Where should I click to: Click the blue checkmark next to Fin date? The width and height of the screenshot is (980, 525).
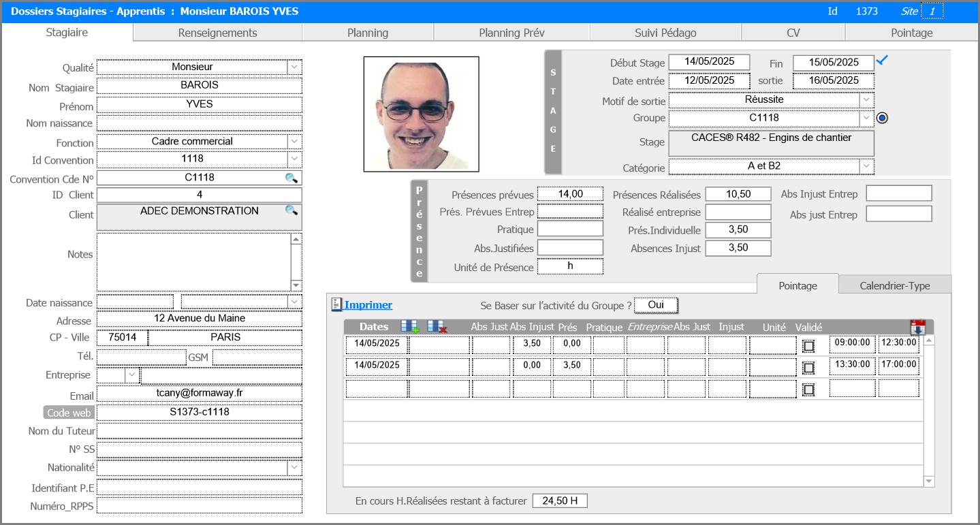883,61
